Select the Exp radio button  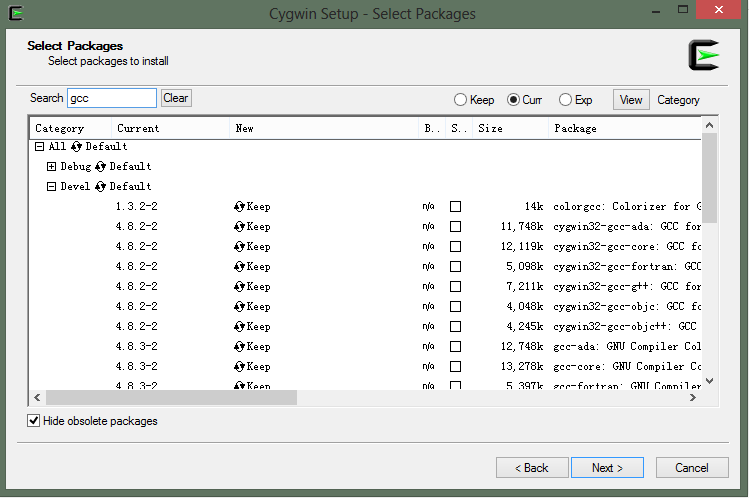566,100
